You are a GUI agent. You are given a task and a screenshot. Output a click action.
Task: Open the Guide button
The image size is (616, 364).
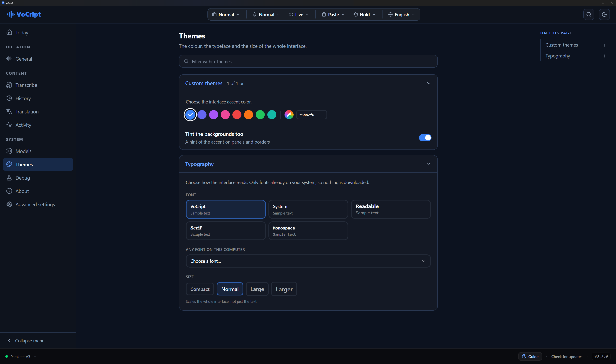(x=530, y=356)
